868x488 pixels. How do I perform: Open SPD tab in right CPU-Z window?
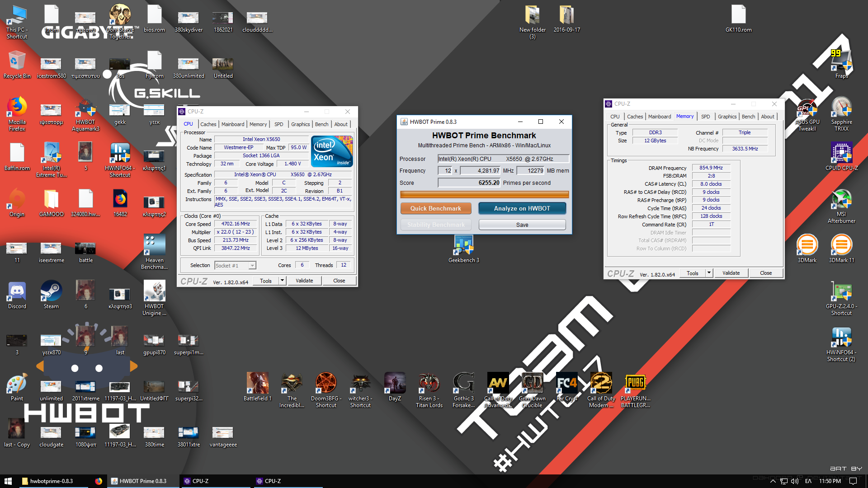705,117
